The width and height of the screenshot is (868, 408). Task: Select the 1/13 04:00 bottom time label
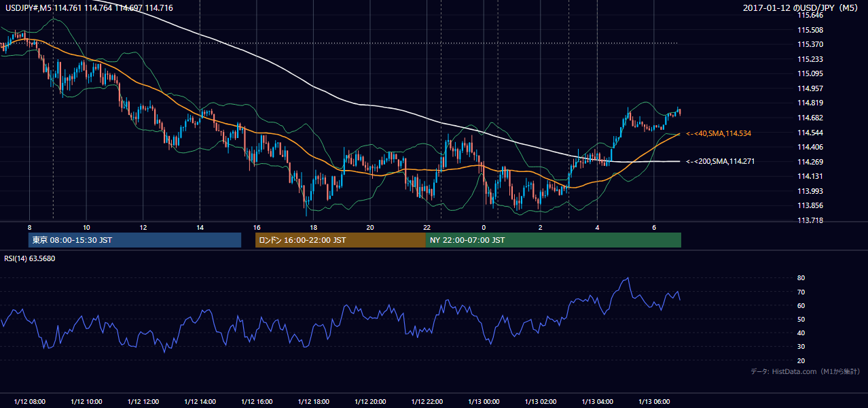pyautogui.click(x=597, y=402)
